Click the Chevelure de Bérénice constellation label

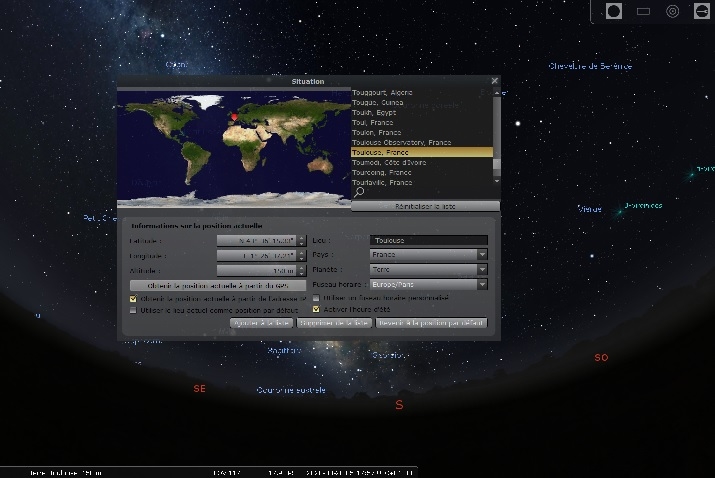pyautogui.click(x=590, y=66)
